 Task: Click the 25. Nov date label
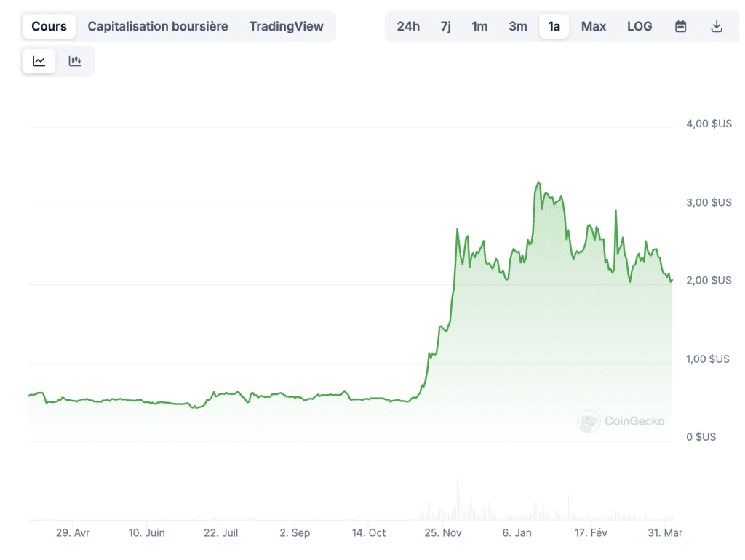click(444, 533)
